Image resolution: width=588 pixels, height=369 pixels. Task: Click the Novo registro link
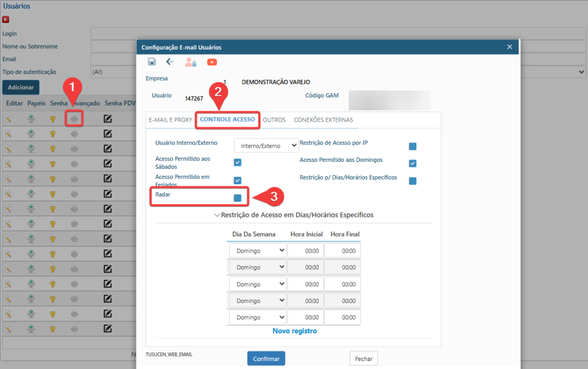(x=294, y=331)
